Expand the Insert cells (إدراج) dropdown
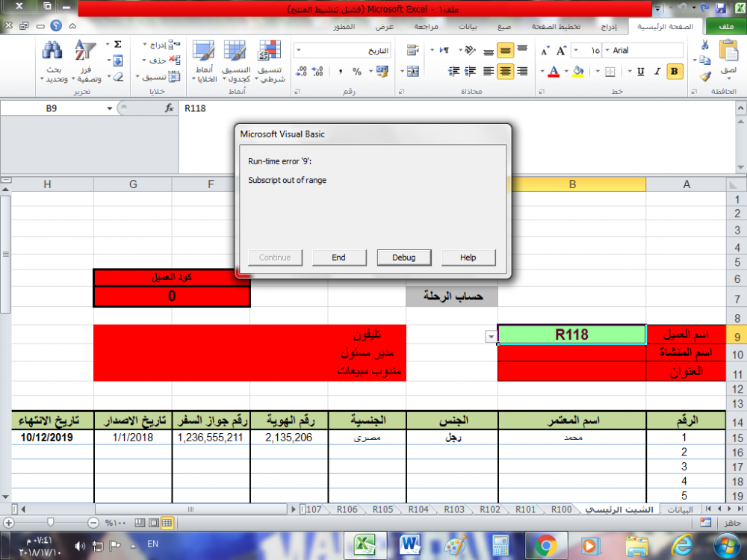 click(144, 45)
